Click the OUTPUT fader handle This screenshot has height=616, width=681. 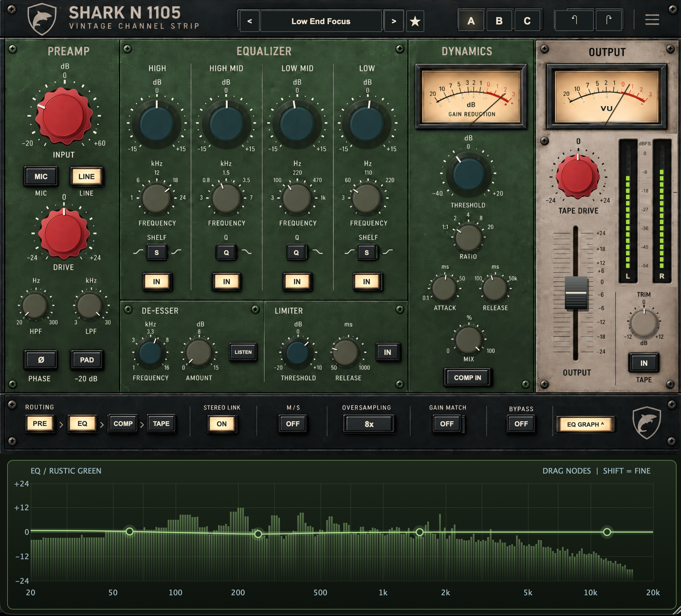pos(576,293)
